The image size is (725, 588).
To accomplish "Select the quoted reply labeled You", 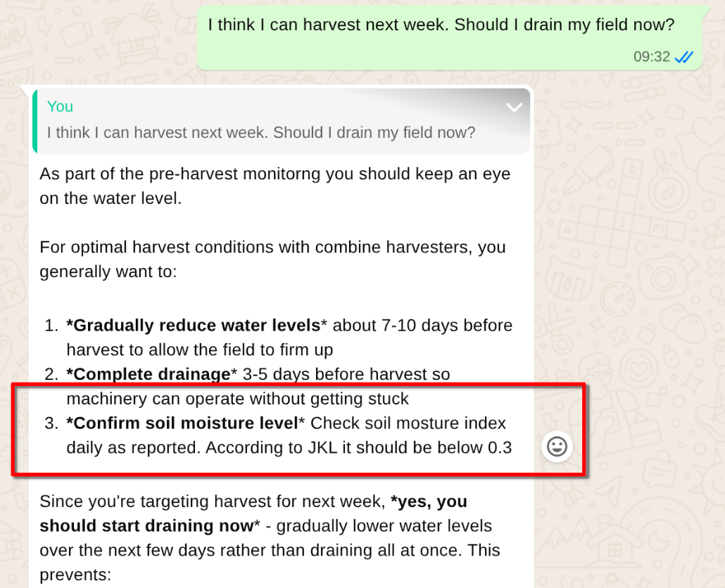I will (x=278, y=120).
